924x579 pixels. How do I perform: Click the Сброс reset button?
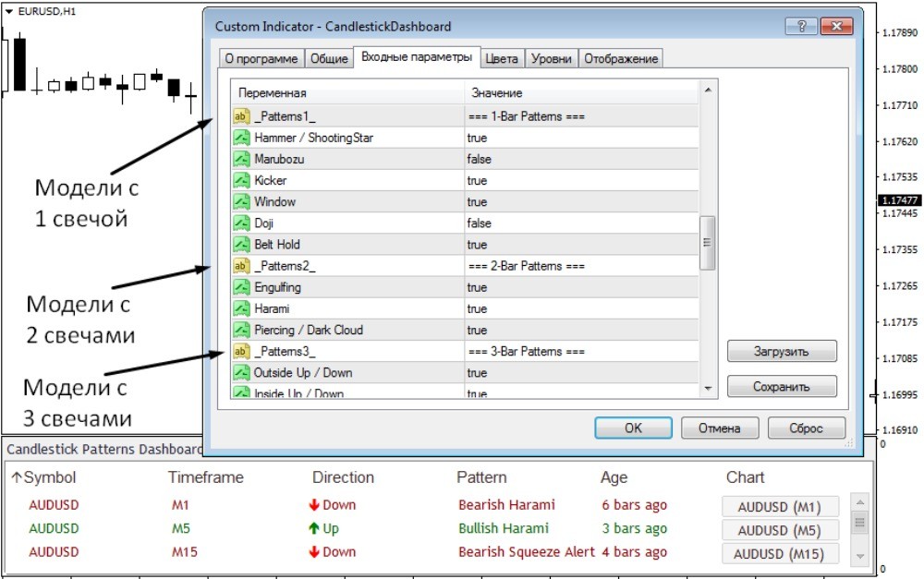pos(806,428)
